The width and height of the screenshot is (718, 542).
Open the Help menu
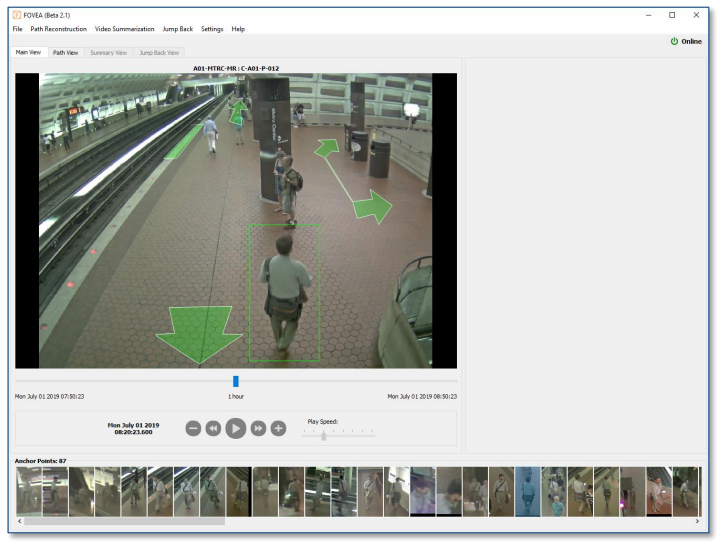coord(238,29)
